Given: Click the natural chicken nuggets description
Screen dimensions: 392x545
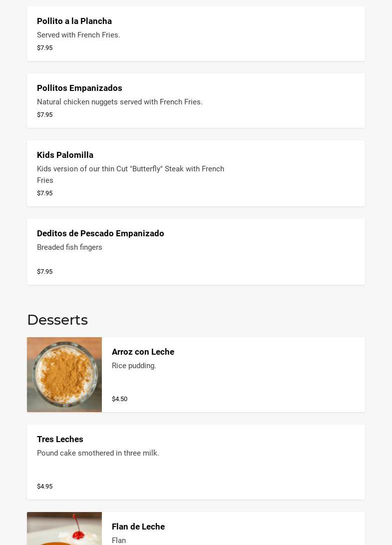Looking at the screenshot, I should (120, 102).
